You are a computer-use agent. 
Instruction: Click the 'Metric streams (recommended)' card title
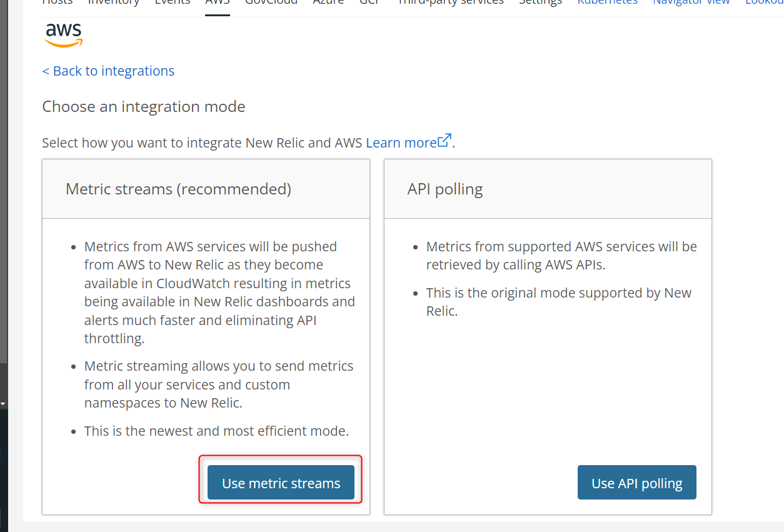(178, 189)
